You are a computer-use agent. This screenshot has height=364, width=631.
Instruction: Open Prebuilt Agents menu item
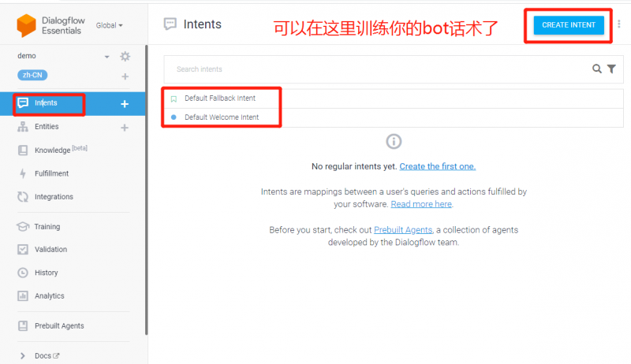(x=59, y=326)
